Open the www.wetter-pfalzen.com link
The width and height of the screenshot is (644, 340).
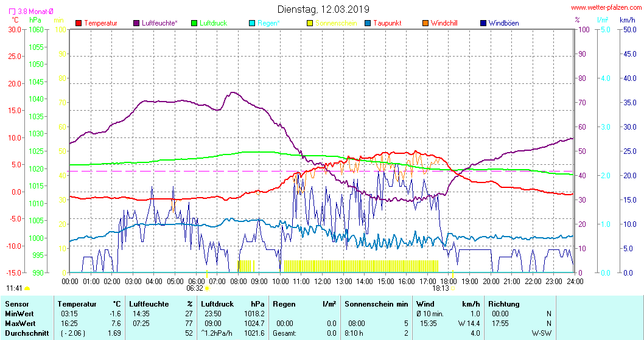click(x=606, y=7)
